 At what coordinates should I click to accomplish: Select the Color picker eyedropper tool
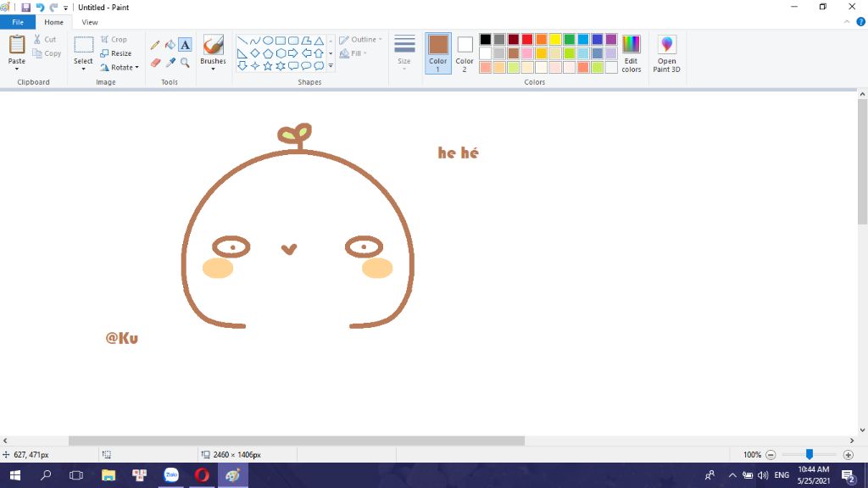pyautogui.click(x=170, y=63)
